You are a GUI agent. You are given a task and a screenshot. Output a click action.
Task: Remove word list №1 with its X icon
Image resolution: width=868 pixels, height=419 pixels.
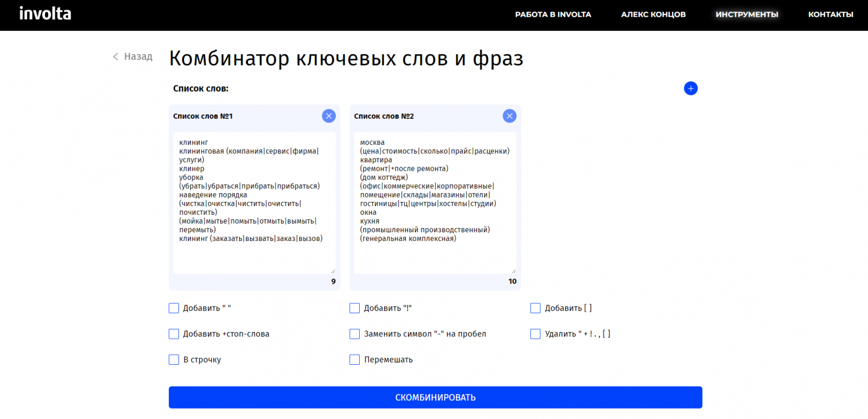(329, 116)
